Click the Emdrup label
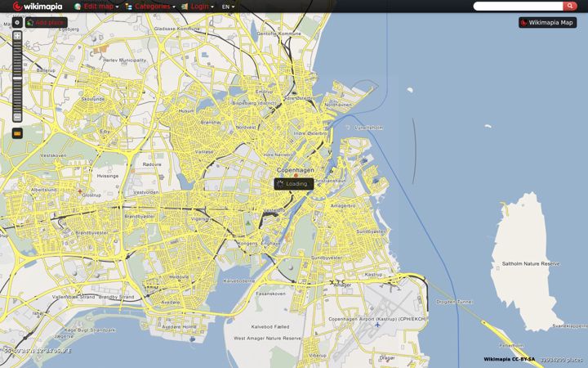The width and height of the screenshot is (588, 368). [264, 92]
